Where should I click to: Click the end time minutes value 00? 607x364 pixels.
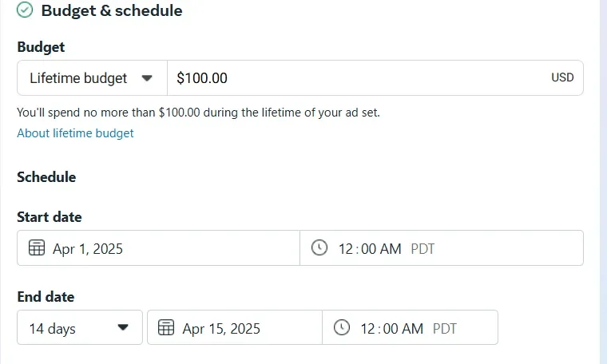pyautogui.click(x=391, y=328)
